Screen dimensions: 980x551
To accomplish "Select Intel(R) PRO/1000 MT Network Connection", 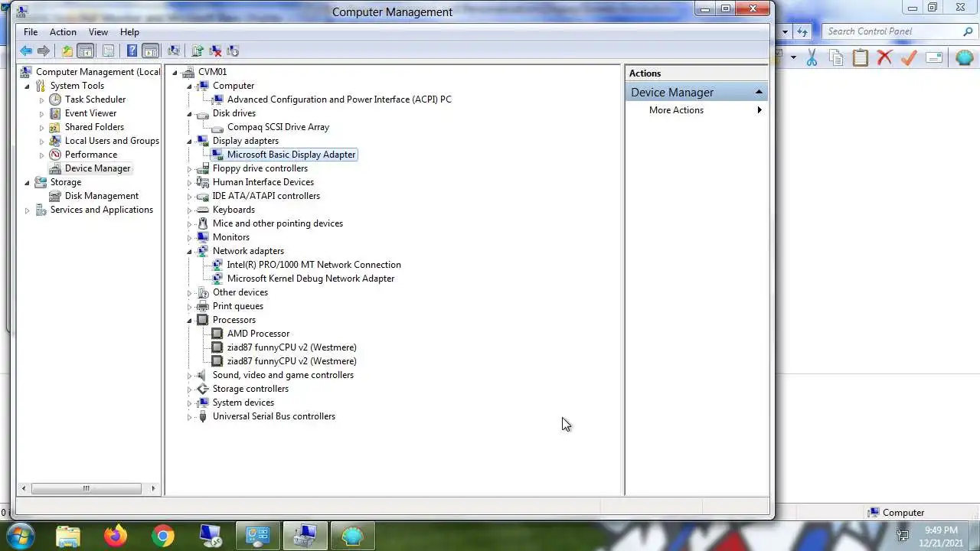I will tap(314, 265).
